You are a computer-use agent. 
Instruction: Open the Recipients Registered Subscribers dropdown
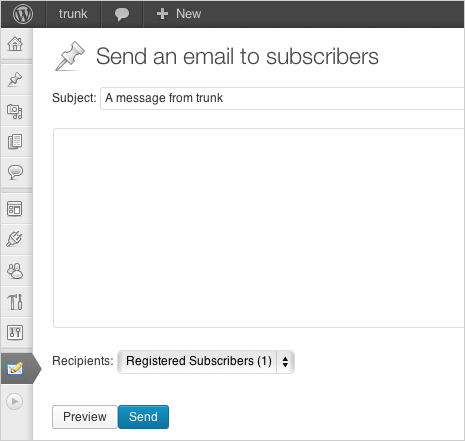pyautogui.click(x=206, y=361)
